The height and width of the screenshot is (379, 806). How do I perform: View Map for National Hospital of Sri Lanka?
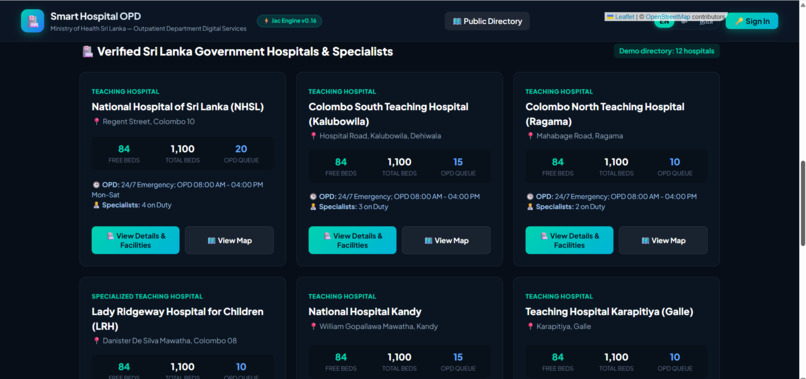[229, 240]
